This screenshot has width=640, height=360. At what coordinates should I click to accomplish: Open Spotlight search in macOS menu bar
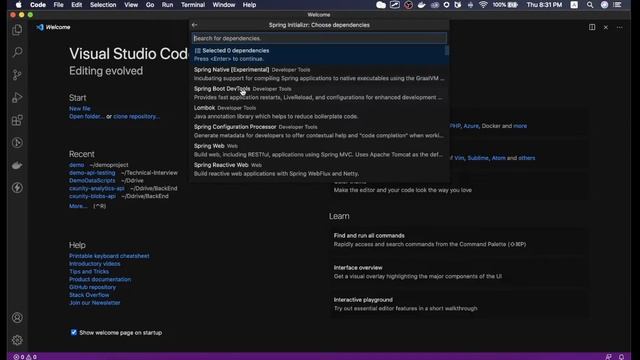(590, 5)
